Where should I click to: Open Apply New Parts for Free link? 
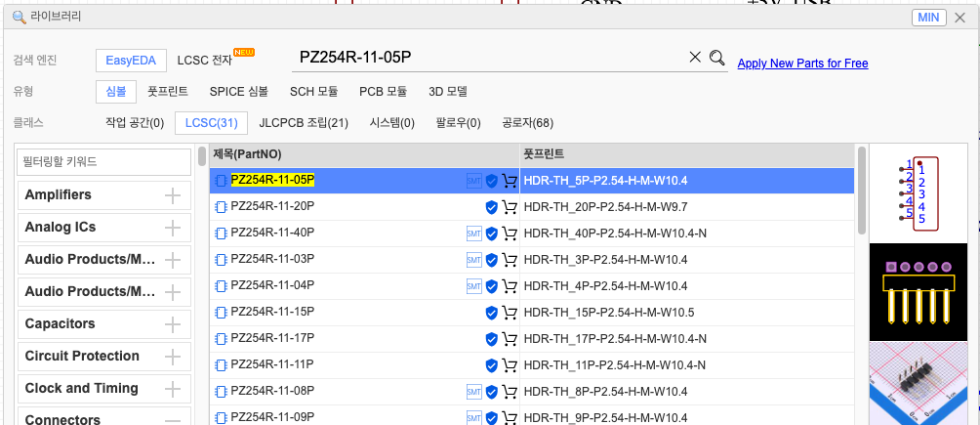[802, 64]
